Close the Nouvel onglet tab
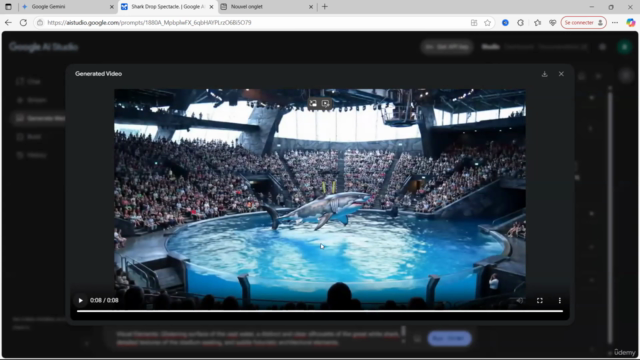The height and width of the screenshot is (360, 640). pos(311,7)
